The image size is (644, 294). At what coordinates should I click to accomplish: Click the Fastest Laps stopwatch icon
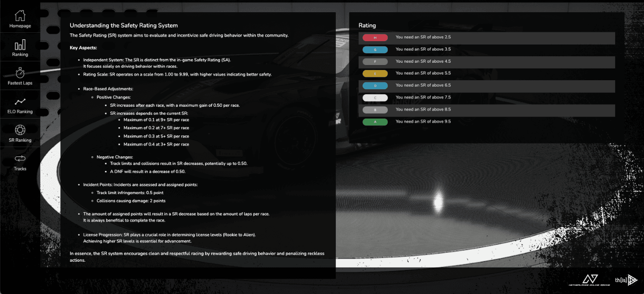click(x=20, y=73)
